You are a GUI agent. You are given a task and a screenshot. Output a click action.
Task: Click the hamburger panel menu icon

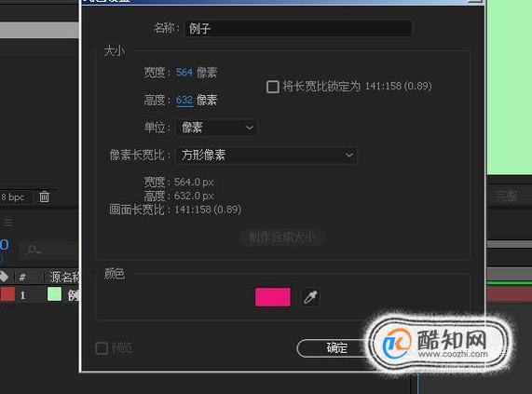click(x=8, y=223)
